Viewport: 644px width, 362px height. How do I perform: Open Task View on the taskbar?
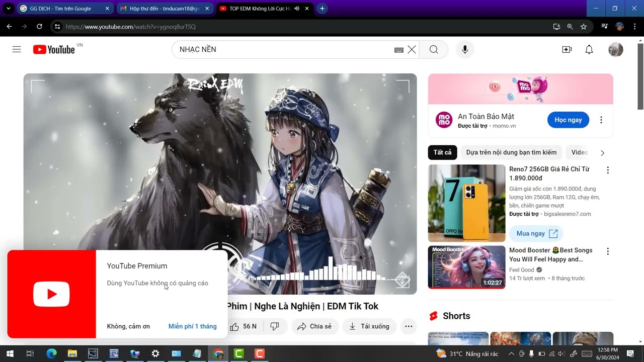point(30,354)
